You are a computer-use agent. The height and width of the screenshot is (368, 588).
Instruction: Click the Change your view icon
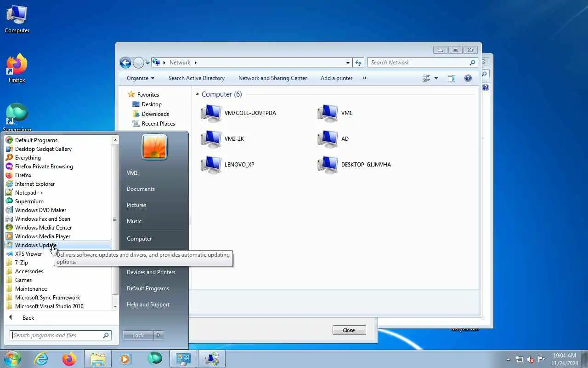426,78
